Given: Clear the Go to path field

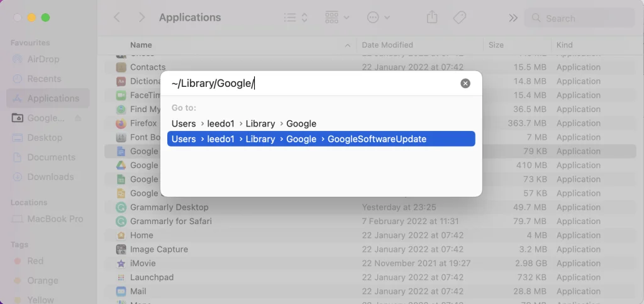Looking at the screenshot, I should point(465,83).
